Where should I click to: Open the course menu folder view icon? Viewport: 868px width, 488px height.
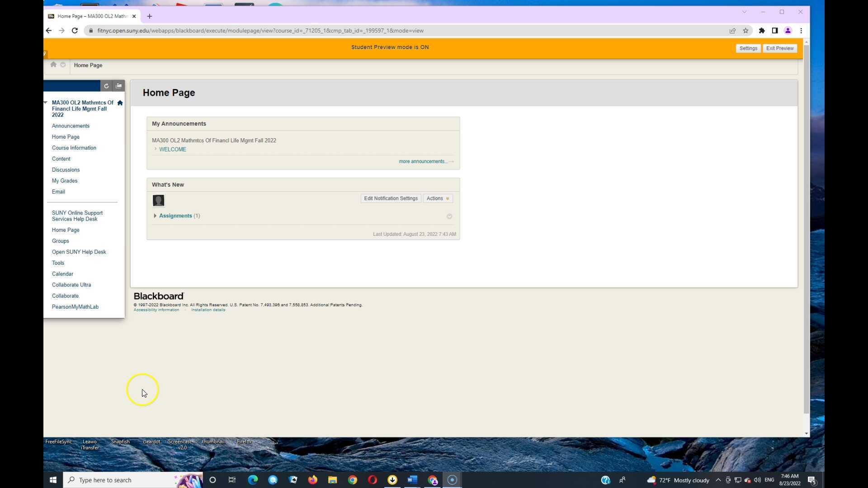pyautogui.click(x=119, y=86)
